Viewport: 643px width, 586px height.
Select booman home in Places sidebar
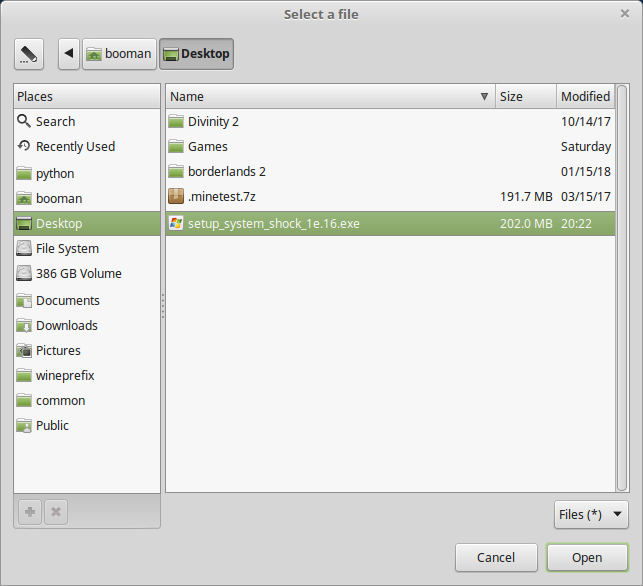(87, 198)
